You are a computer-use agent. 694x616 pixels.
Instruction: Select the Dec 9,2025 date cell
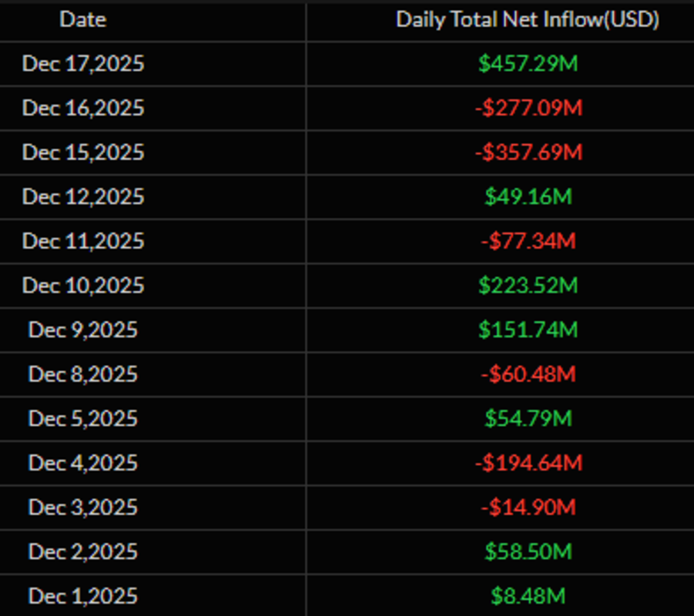[x=83, y=330]
